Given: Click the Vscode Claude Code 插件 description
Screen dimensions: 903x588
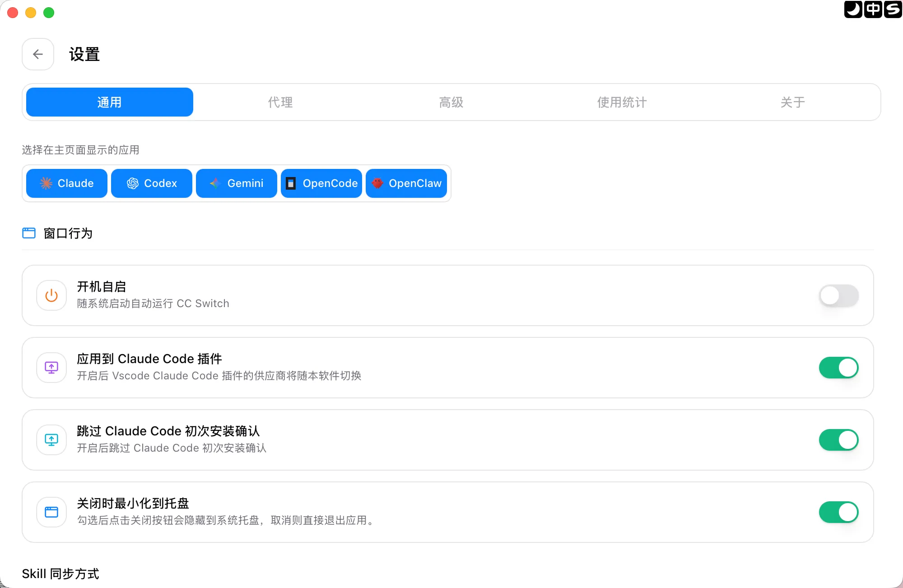Looking at the screenshot, I should tap(219, 376).
